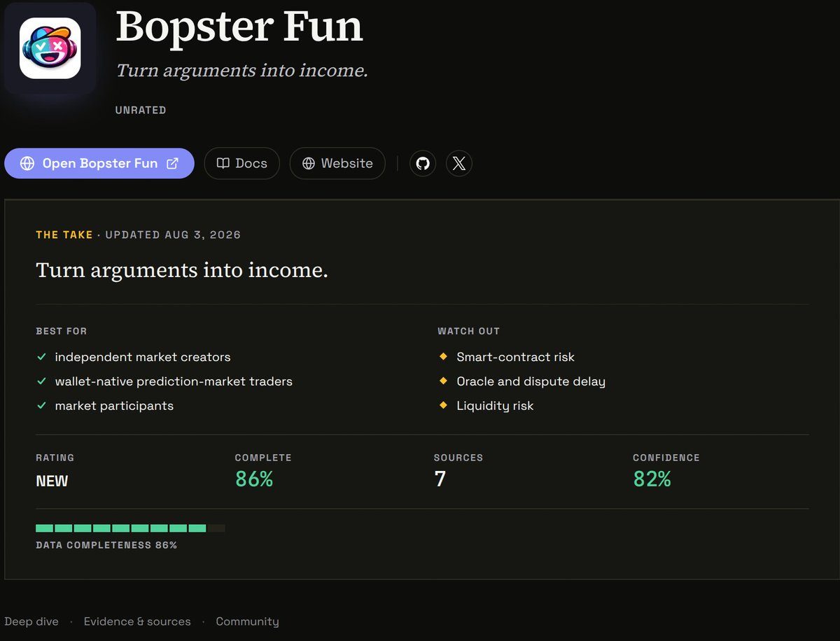
Task: Click the globe icon in Website button
Action: click(309, 163)
